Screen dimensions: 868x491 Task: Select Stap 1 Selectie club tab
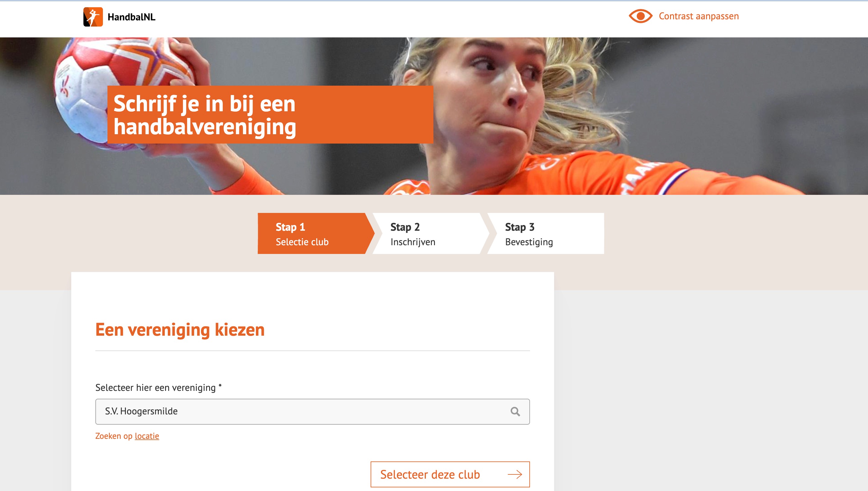click(x=316, y=233)
